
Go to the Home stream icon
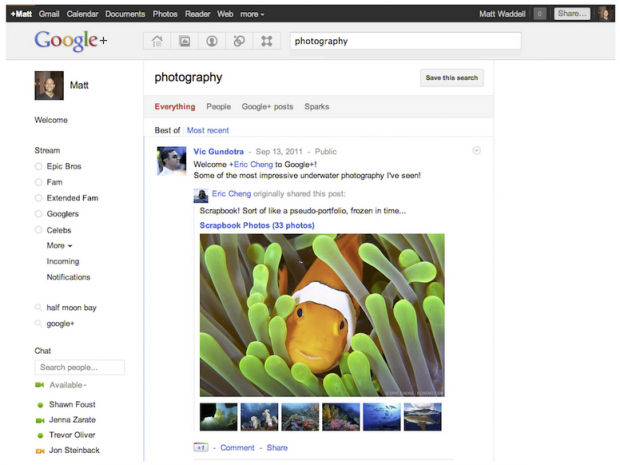click(157, 41)
